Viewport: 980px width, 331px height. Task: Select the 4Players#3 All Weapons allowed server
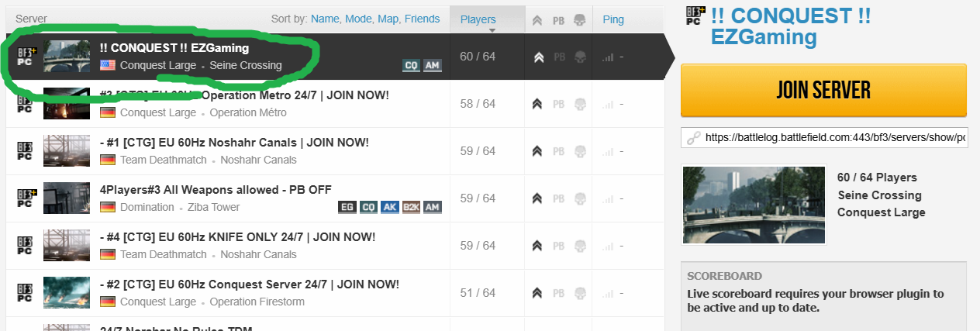point(334,198)
